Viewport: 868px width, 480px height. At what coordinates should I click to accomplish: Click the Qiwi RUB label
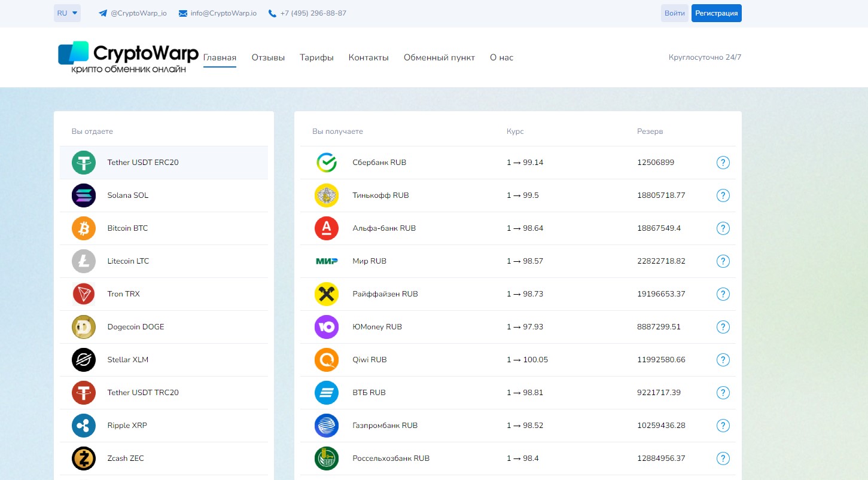[370, 360]
